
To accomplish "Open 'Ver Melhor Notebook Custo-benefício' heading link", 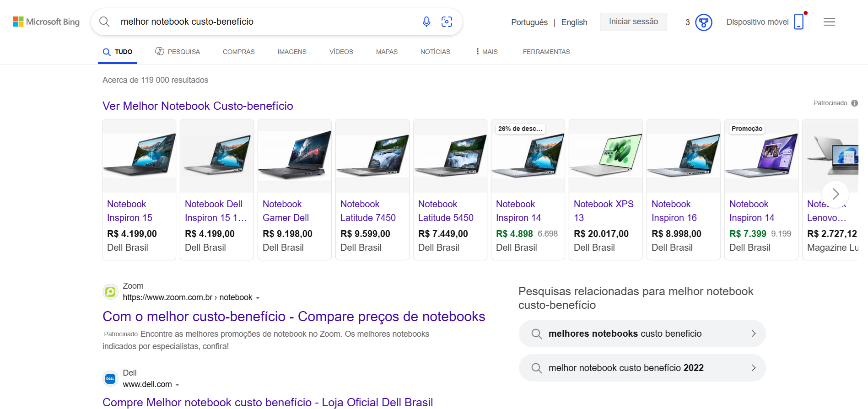I will [x=198, y=106].
